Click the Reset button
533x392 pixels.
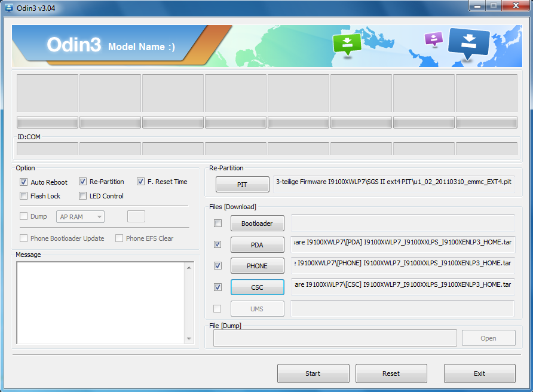pyautogui.click(x=391, y=373)
